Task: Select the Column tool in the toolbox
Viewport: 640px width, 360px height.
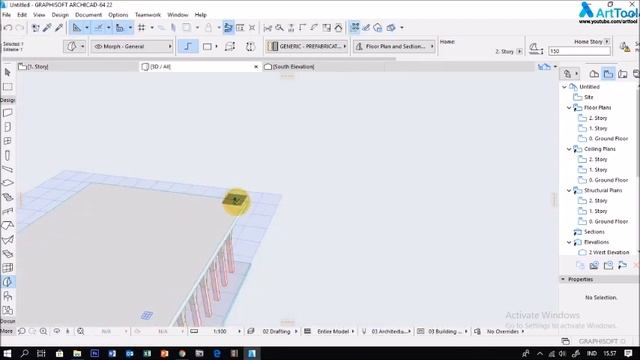Action: coord(7,155)
